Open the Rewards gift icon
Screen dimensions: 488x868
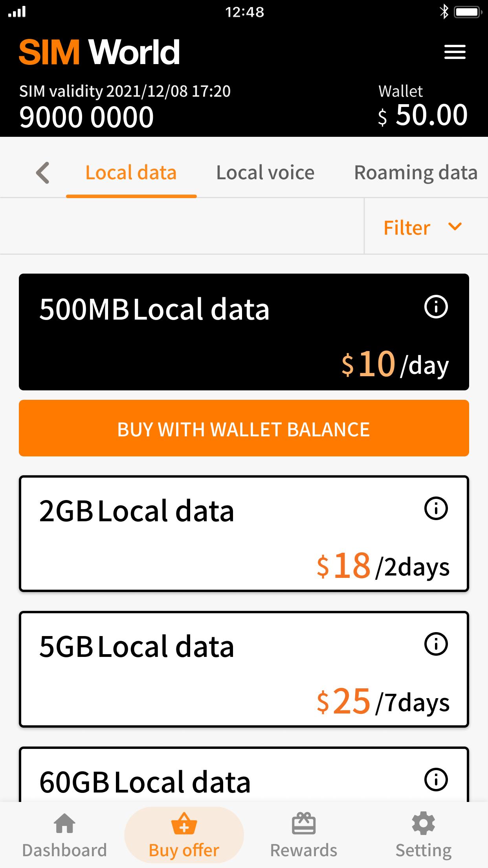[x=303, y=824]
